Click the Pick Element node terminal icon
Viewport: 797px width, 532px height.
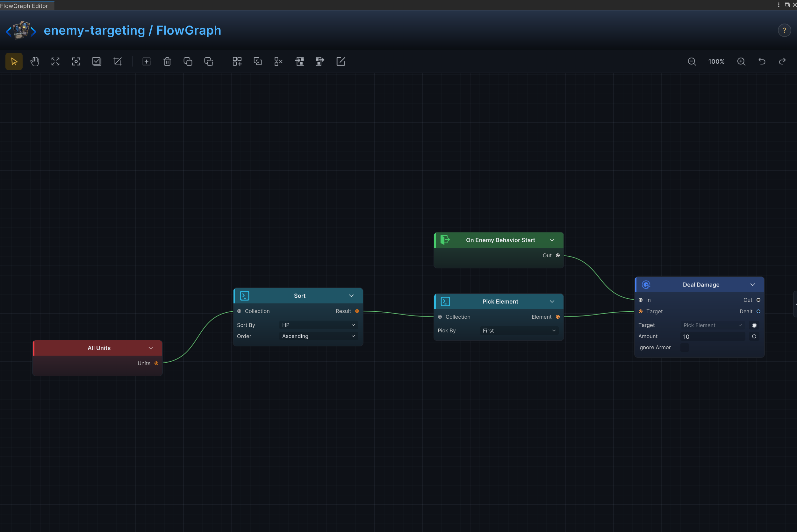445,301
